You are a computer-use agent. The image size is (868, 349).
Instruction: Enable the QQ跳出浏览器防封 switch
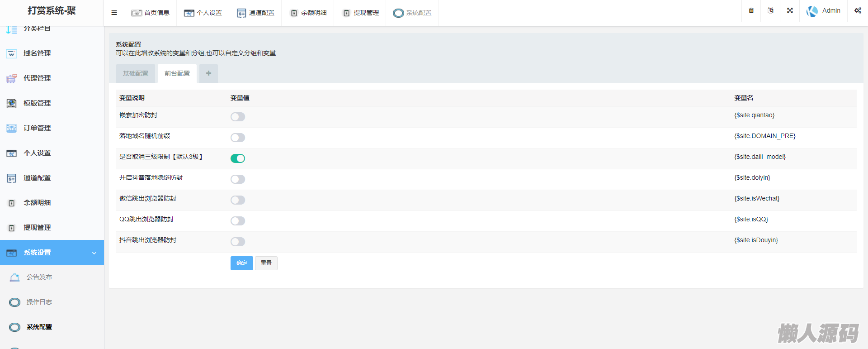click(x=238, y=221)
